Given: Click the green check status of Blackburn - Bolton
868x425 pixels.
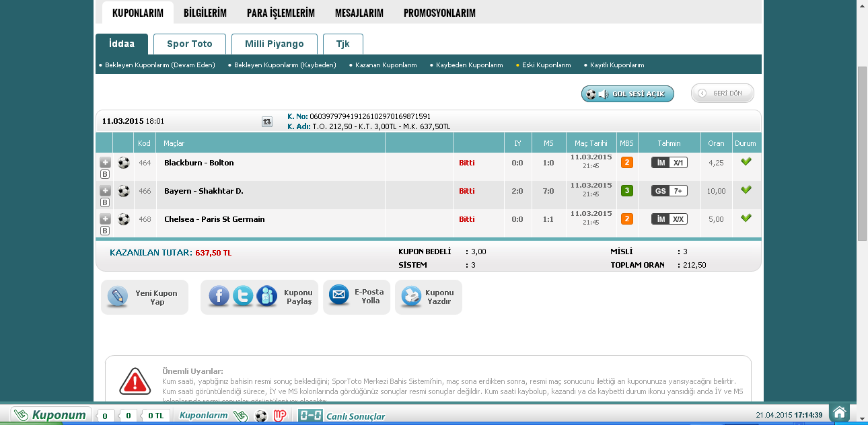Looking at the screenshot, I should (746, 161).
